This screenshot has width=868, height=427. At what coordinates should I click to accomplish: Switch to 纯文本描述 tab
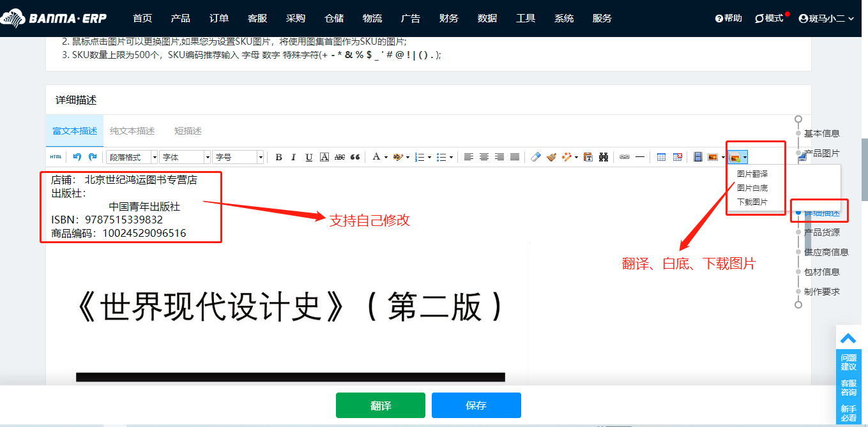(132, 131)
